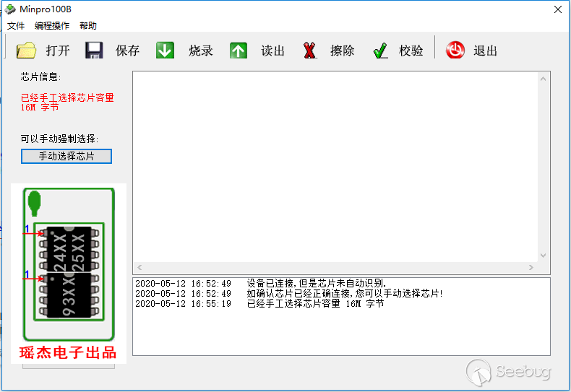Click the 手动选择芯片 button
Screen dimensions: 571x392
pyautogui.click(x=66, y=157)
